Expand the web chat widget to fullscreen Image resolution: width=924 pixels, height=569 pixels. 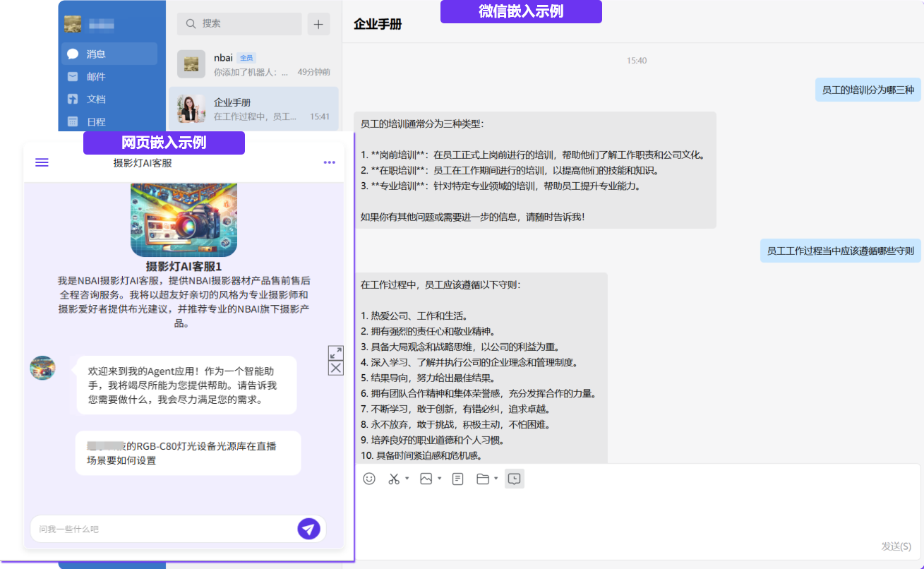(x=336, y=353)
